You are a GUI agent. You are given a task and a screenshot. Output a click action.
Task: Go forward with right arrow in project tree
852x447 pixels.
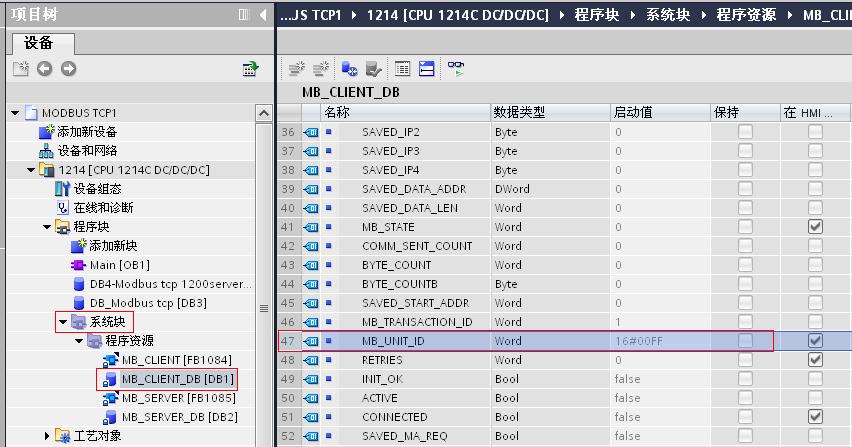[x=68, y=69]
